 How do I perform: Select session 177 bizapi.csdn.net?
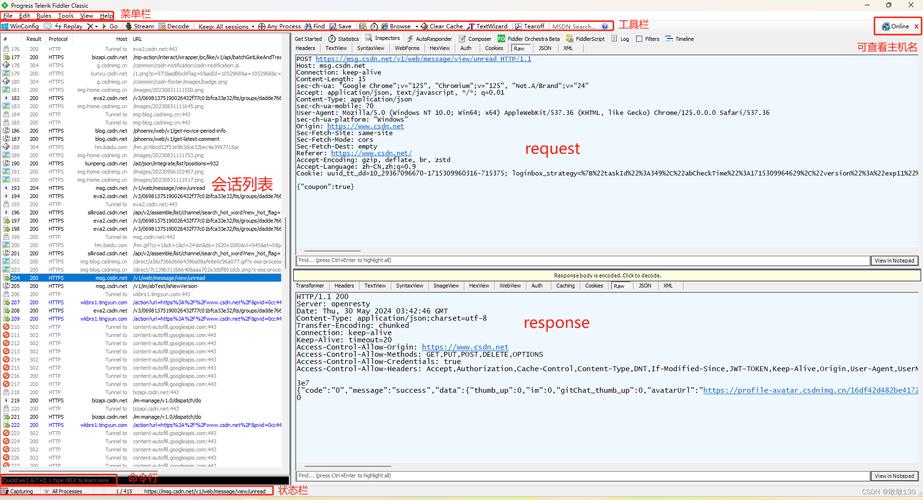[142, 57]
